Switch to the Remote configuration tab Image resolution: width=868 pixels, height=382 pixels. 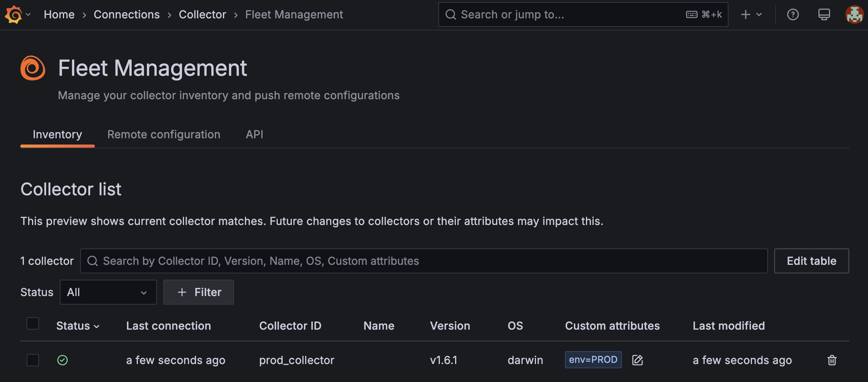click(164, 134)
